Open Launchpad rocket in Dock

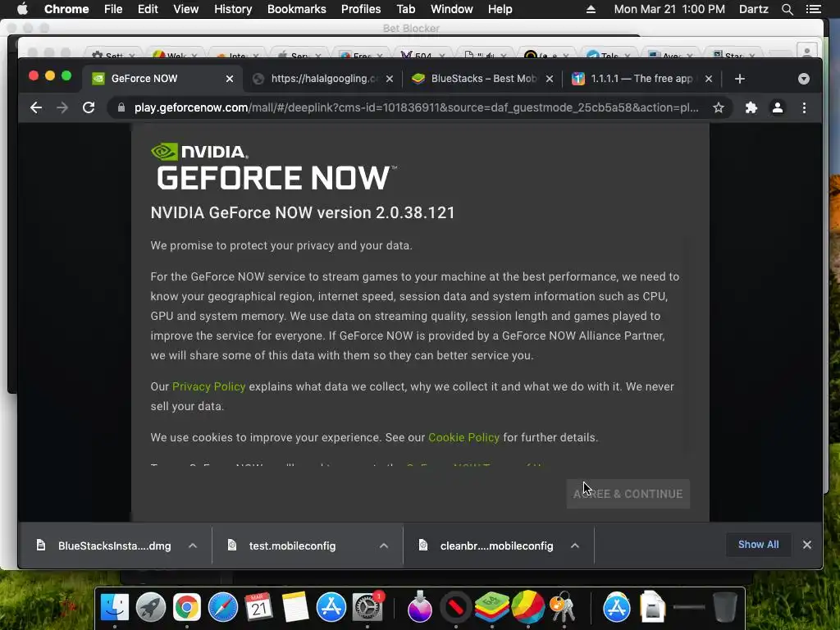(x=151, y=608)
